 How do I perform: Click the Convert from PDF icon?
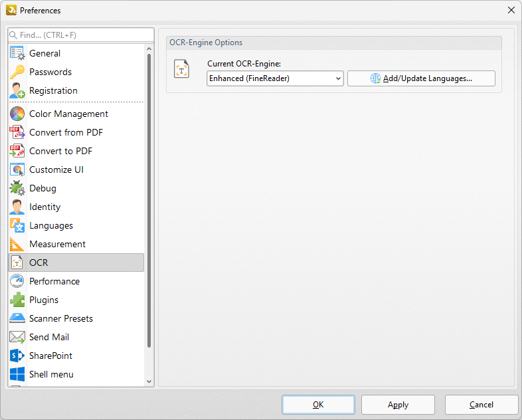click(17, 132)
